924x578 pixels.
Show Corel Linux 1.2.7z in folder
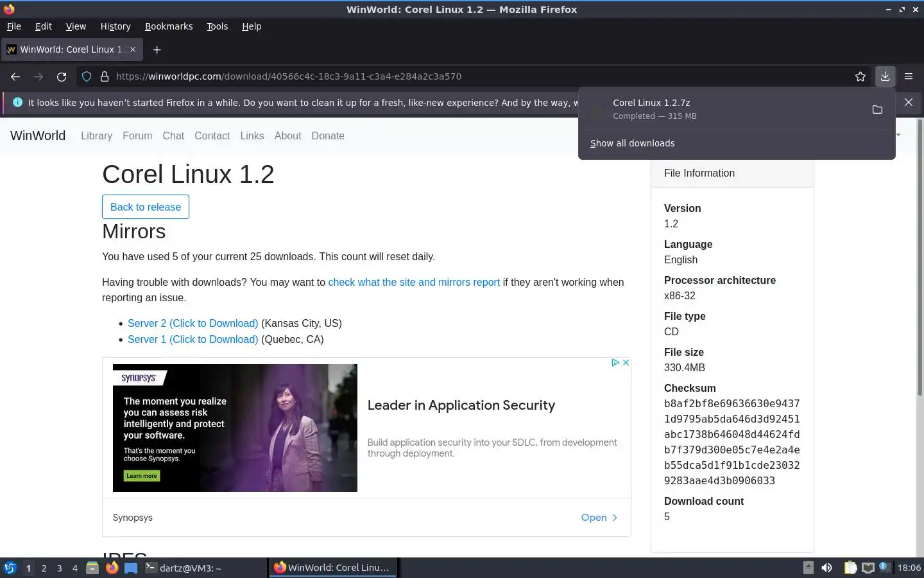[x=877, y=110]
